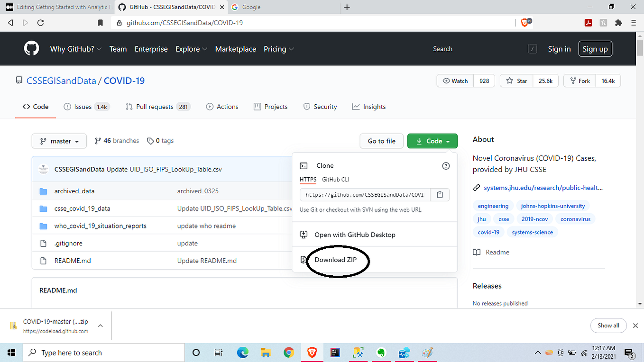This screenshot has width=644, height=362.
Task: Open the Adobe Acrobat extension icon
Action: (x=588, y=22)
